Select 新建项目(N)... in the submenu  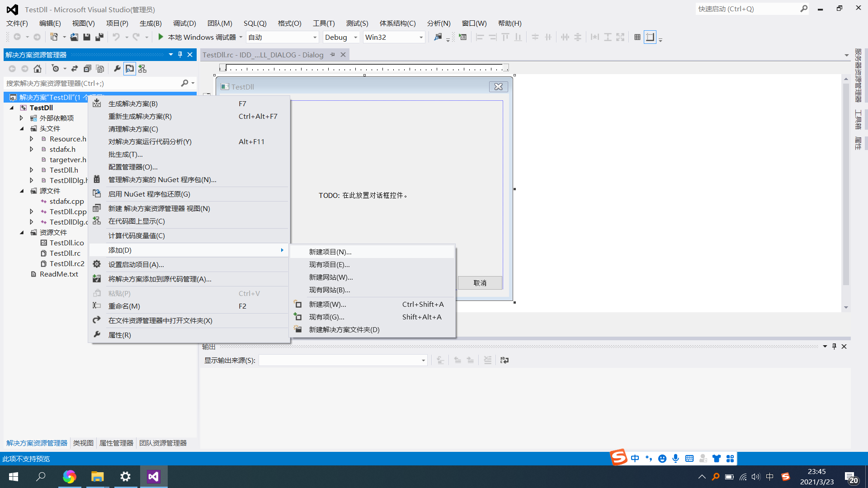pyautogui.click(x=330, y=252)
